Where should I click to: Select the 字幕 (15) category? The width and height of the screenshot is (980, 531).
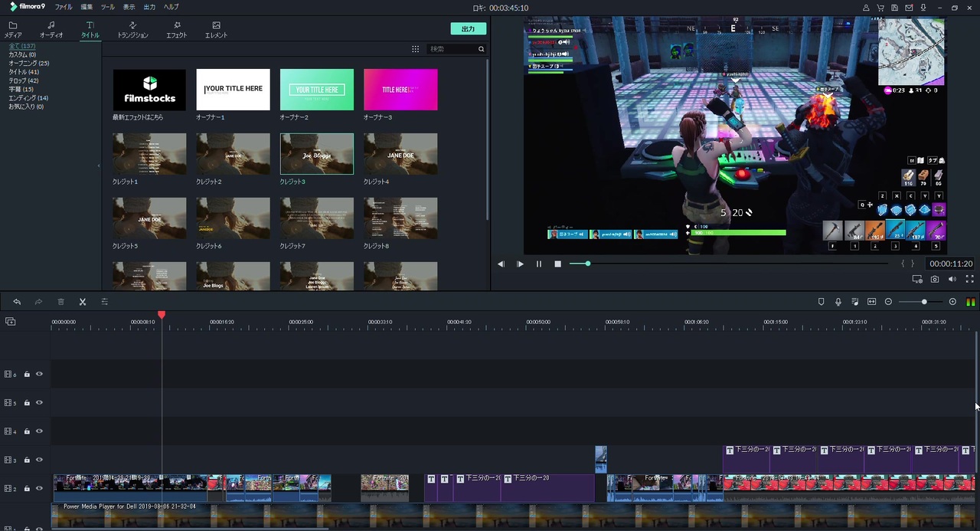coord(21,90)
